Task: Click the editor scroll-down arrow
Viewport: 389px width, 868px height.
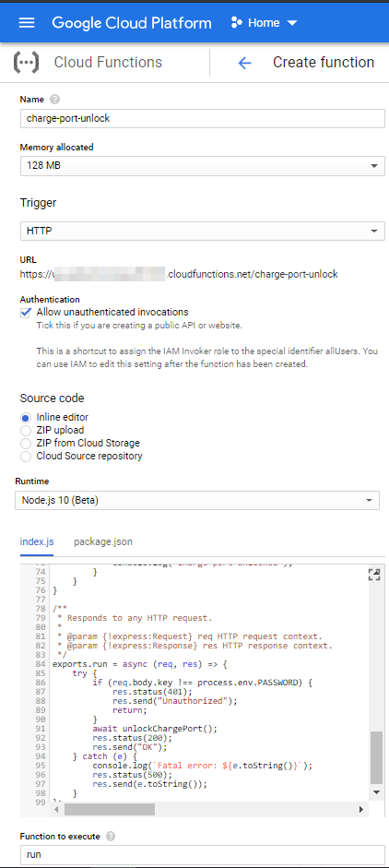Action: pyautogui.click(x=376, y=792)
